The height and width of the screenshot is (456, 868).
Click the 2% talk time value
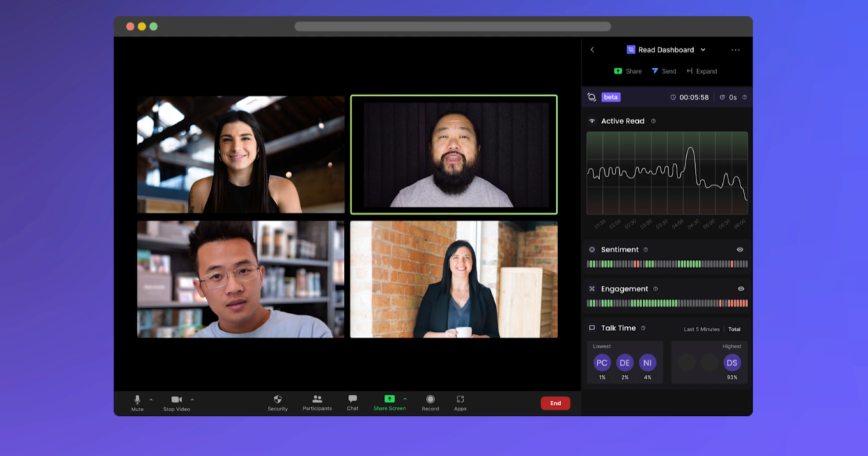pyautogui.click(x=625, y=377)
